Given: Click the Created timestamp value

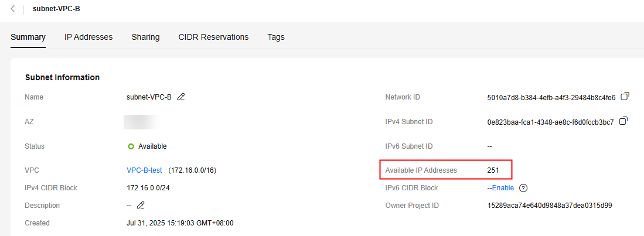Looking at the screenshot, I should pyautogui.click(x=180, y=223).
